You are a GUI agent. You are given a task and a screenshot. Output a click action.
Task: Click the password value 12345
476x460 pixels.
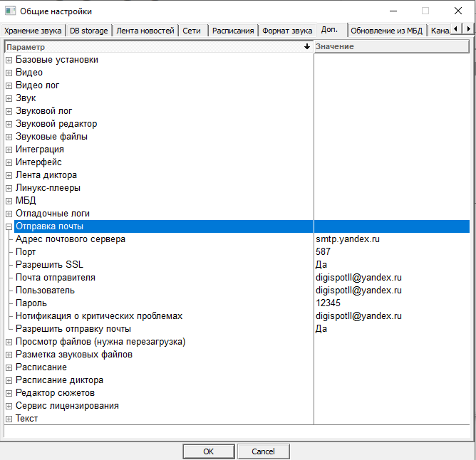[x=328, y=303]
